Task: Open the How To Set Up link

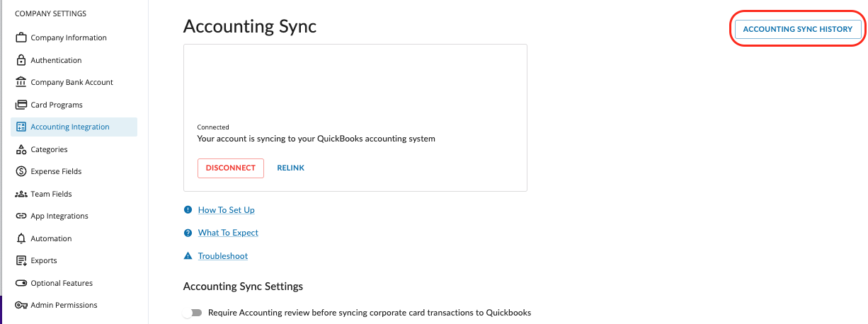Action: 227,210
